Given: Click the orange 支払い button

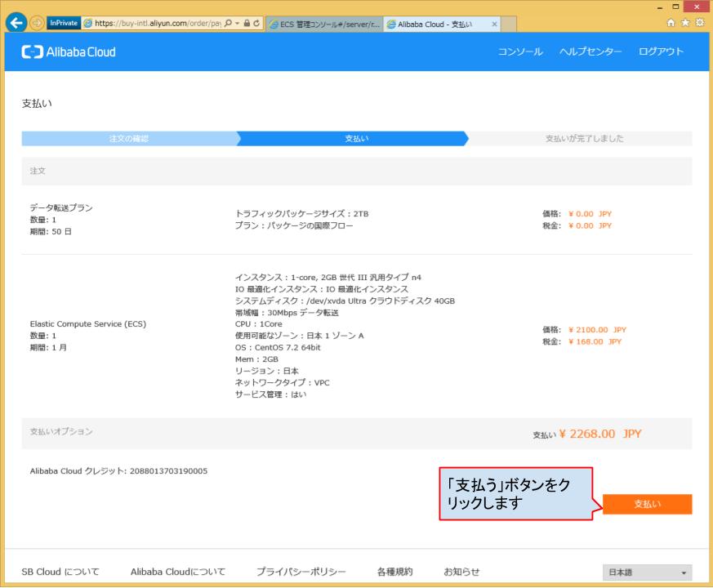Looking at the screenshot, I should 647,504.
